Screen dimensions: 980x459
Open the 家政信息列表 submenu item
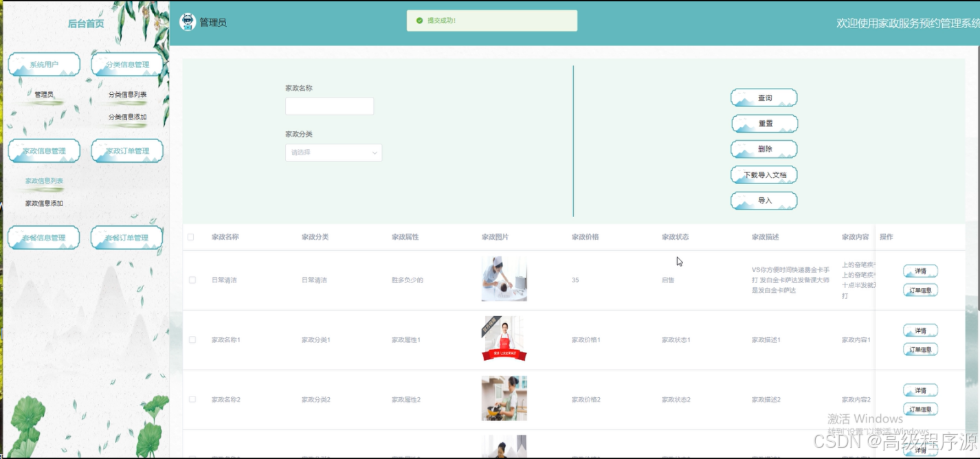44,181
